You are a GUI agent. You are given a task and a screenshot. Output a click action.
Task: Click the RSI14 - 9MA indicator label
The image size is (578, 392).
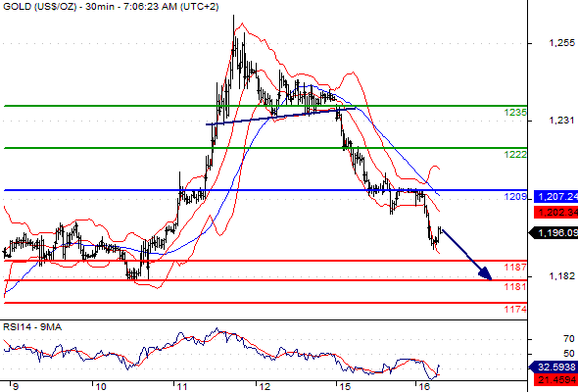pyautogui.click(x=32, y=327)
